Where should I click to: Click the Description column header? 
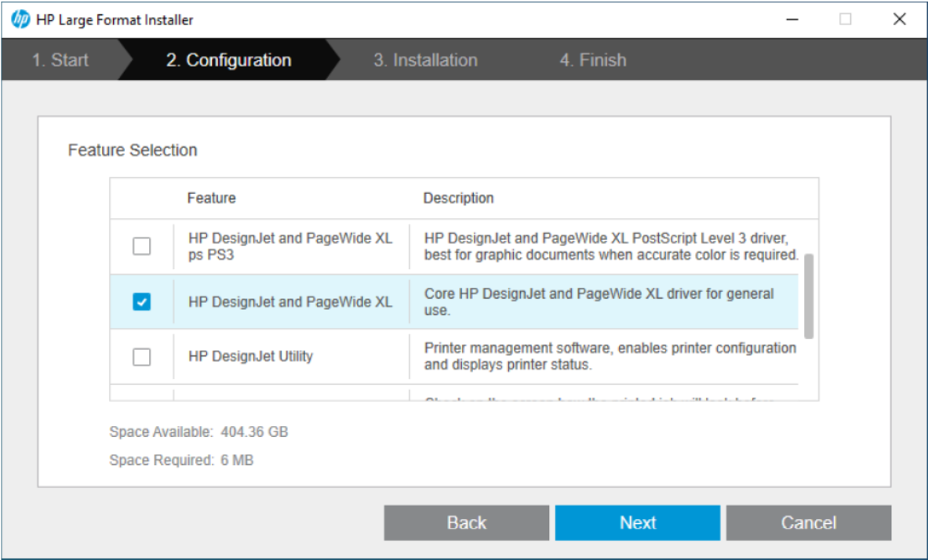click(x=458, y=198)
